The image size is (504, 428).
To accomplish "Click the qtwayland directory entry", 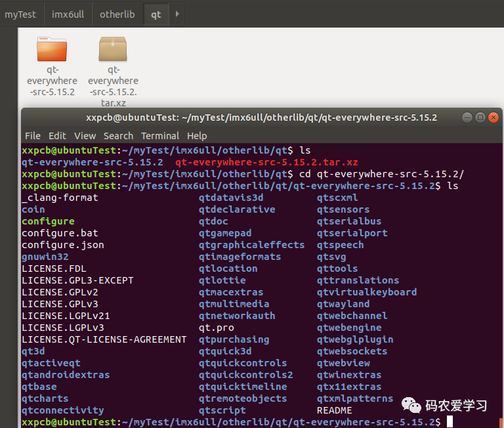I will (343, 304).
